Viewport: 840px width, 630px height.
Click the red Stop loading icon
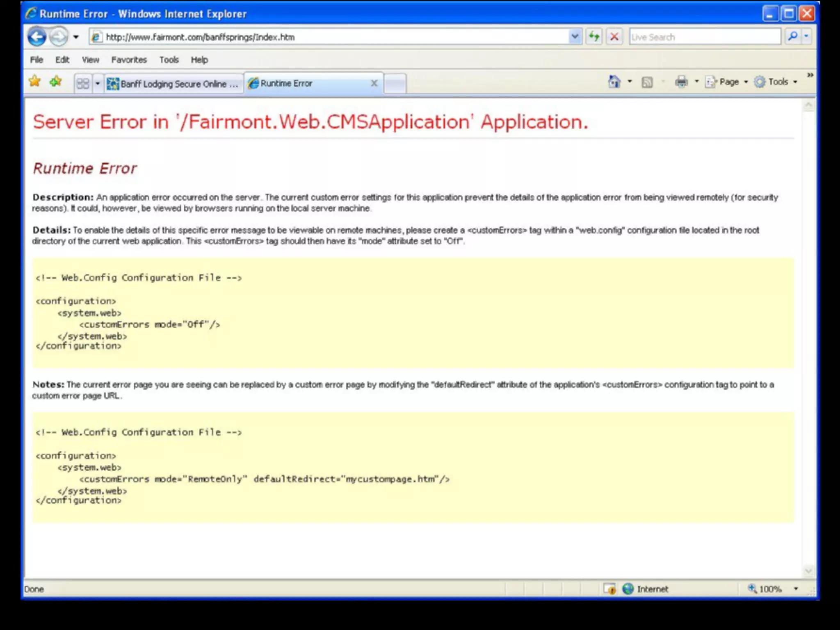pos(614,37)
